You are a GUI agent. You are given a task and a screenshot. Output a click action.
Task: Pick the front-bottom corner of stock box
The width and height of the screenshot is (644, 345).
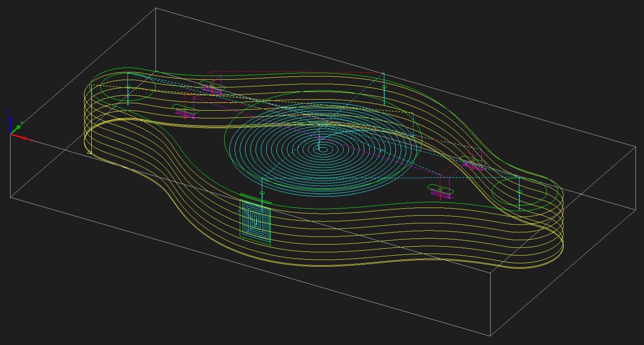coord(491,336)
